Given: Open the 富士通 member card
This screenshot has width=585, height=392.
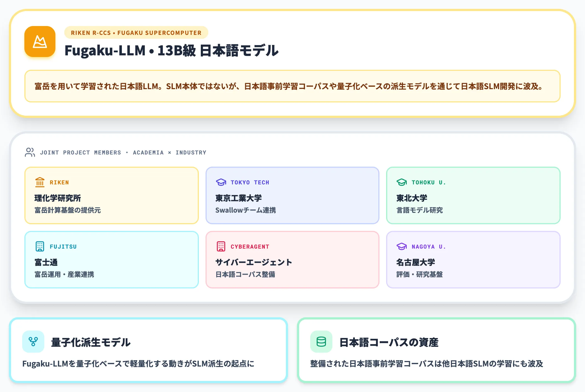Looking at the screenshot, I should (112, 260).
